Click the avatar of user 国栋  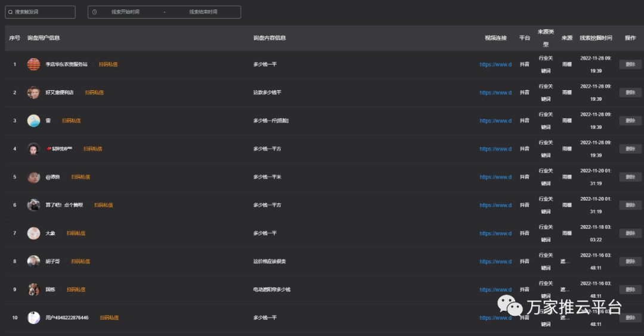click(34, 289)
